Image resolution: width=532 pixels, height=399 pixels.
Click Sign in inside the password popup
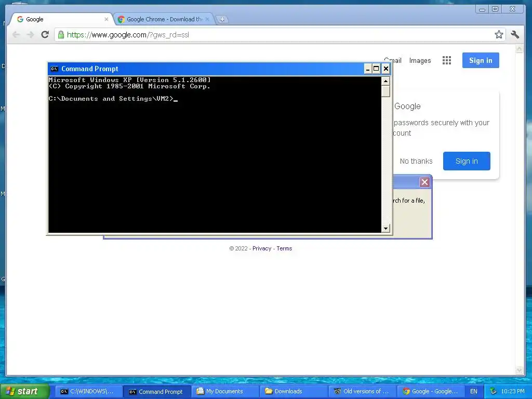(467, 161)
